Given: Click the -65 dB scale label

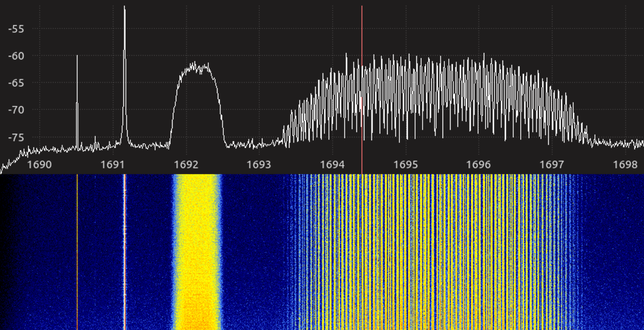Looking at the screenshot, I should pyautogui.click(x=17, y=83).
